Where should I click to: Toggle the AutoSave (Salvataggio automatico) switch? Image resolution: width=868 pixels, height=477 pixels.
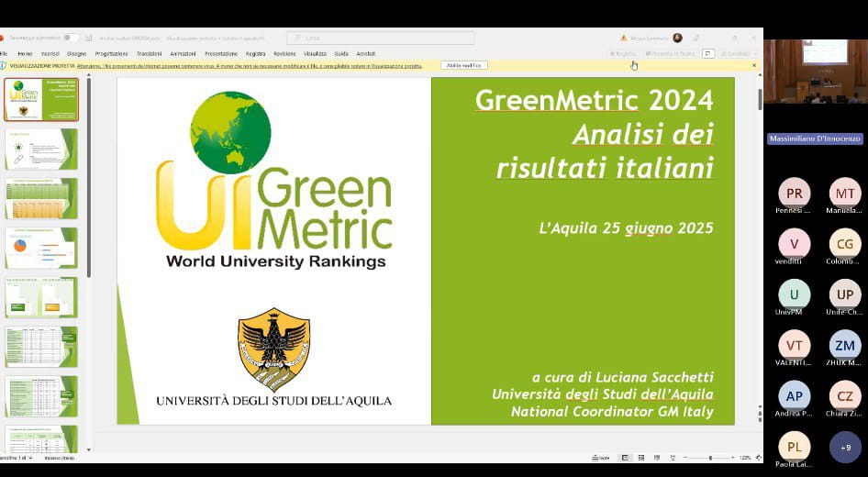tap(71, 38)
